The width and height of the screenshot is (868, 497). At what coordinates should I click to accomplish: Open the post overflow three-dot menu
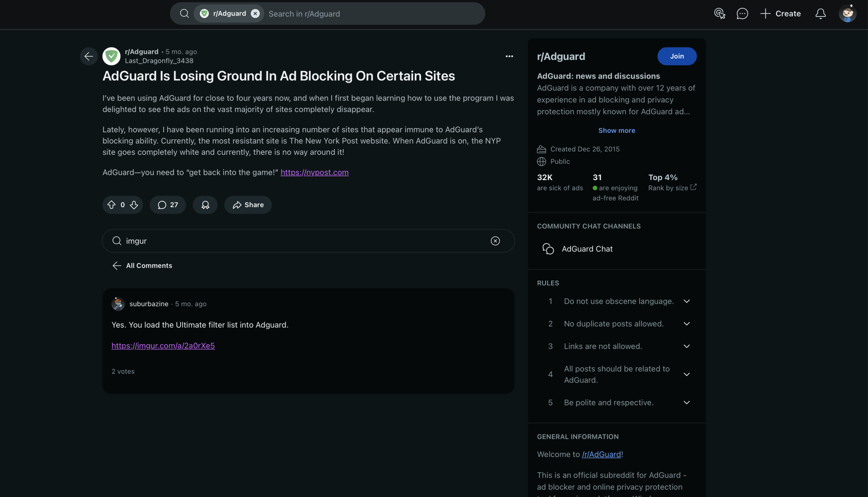point(509,56)
